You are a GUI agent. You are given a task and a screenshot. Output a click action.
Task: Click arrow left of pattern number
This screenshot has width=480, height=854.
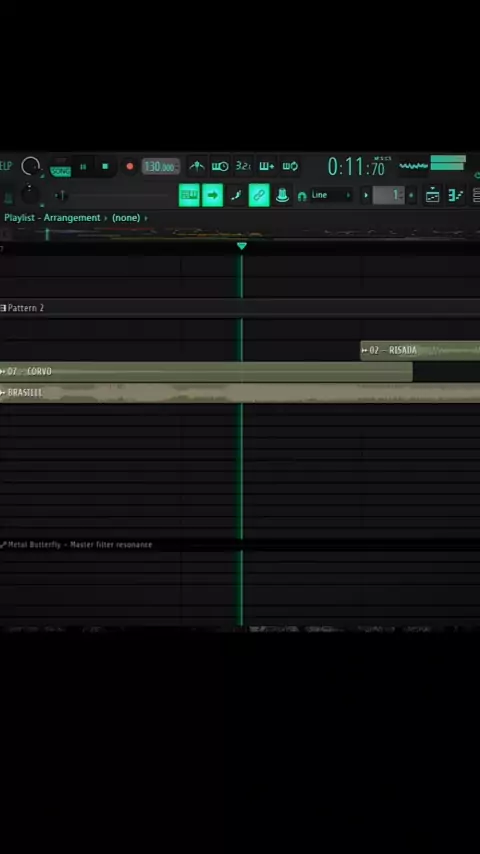(x=366, y=195)
